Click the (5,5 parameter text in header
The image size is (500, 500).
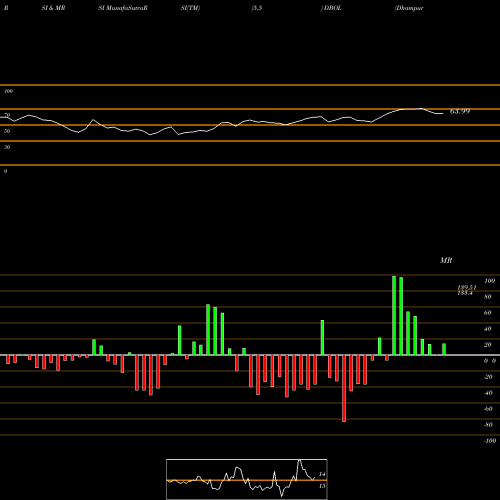[x=257, y=8]
